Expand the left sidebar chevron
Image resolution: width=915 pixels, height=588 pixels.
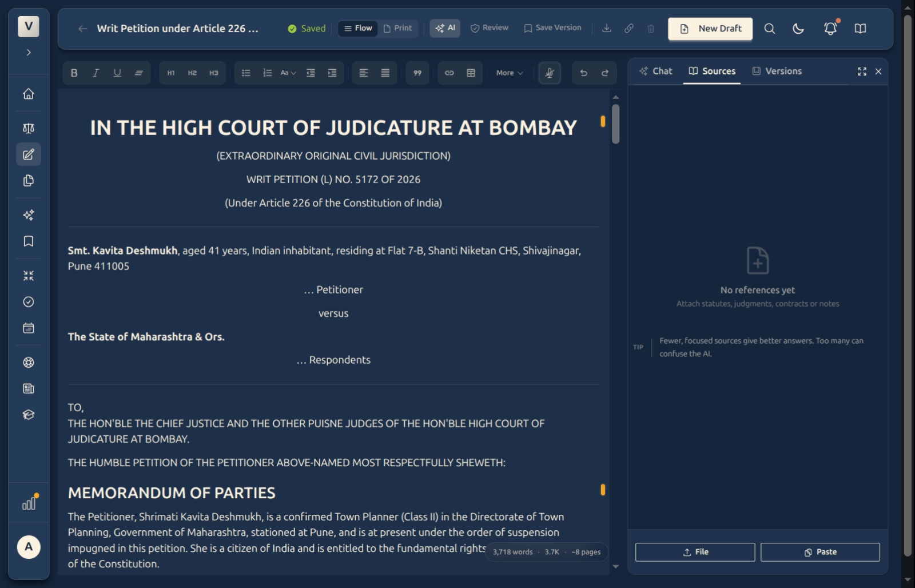pos(29,52)
